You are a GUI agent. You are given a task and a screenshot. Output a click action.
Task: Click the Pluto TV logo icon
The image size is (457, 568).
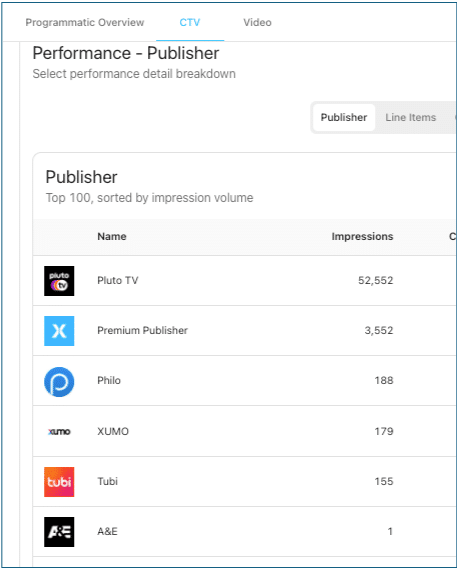tap(59, 281)
